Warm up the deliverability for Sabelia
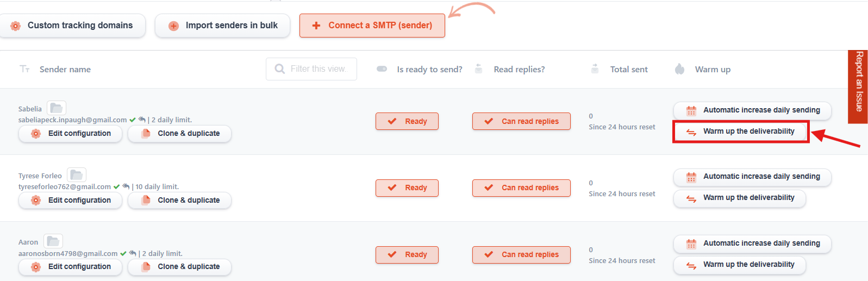 click(x=740, y=132)
